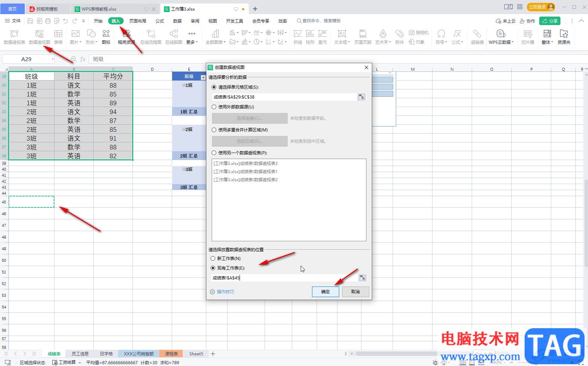Collapse the 1班 group in pivot table
This screenshot has width=588, height=366.
point(184,85)
